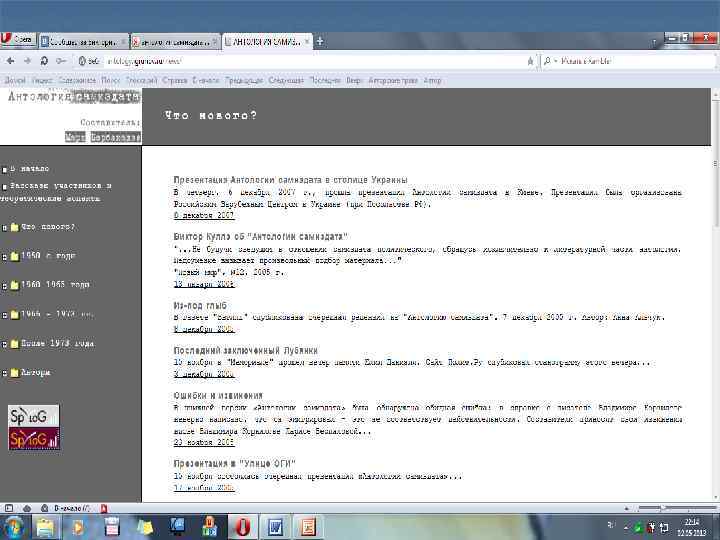Image resolution: width=720 pixels, height=540 pixels.
Task: Close the active Антология самиздата tab
Action: (307, 42)
